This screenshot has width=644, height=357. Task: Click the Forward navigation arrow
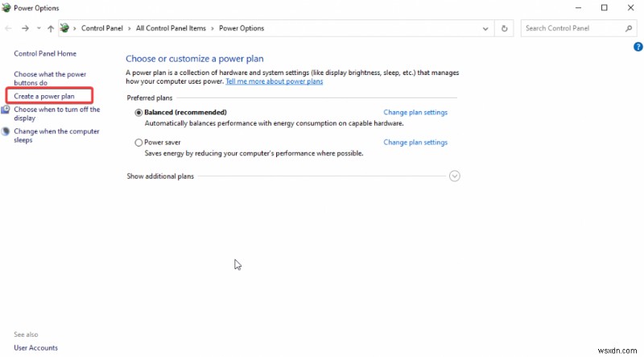(x=26, y=28)
